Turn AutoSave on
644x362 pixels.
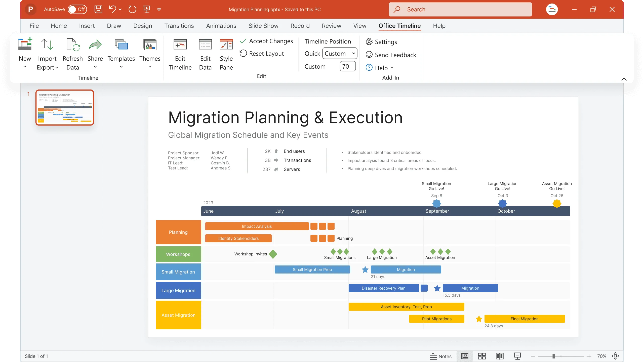[x=77, y=9]
